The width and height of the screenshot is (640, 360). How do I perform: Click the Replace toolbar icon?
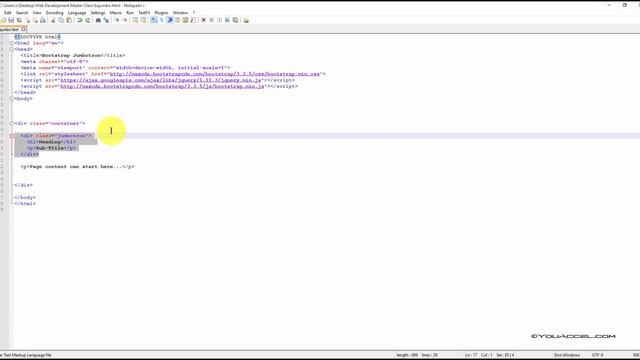[106, 20]
